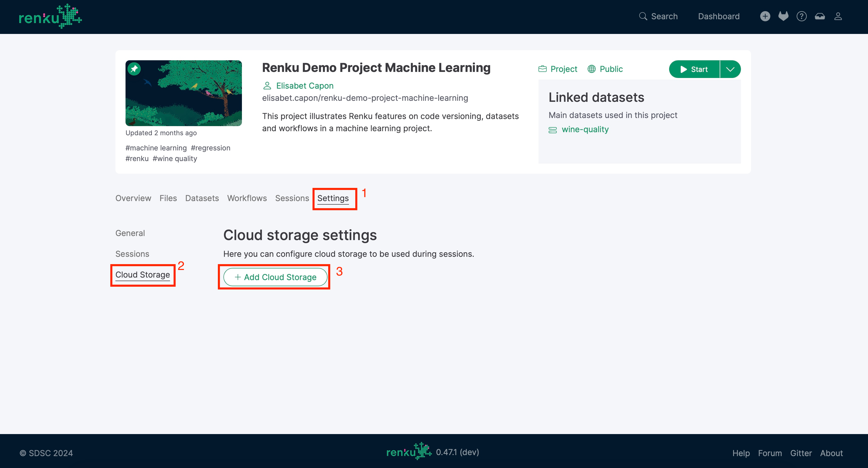868x468 pixels.
Task: Switch to the Sessions tab
Action: coord(292,198)
